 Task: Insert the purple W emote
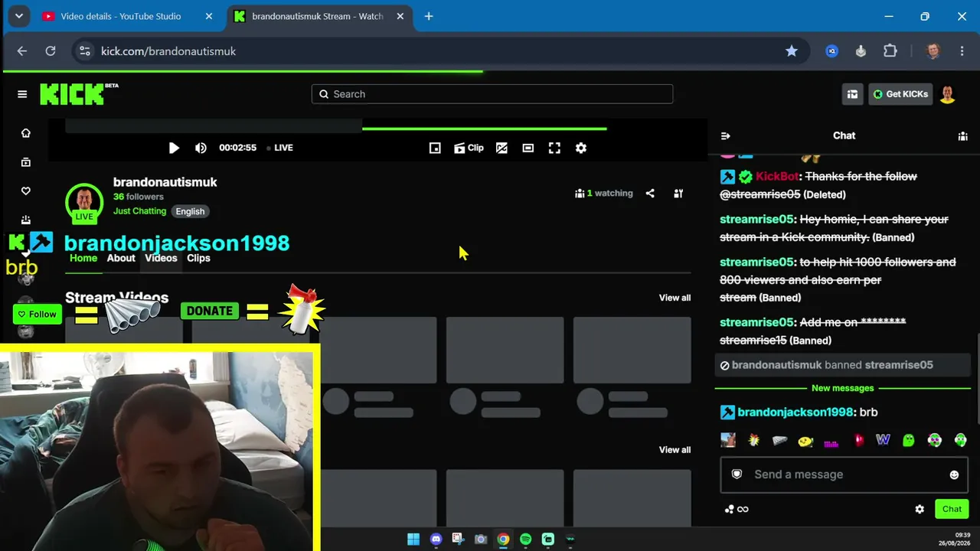(883, 440)
